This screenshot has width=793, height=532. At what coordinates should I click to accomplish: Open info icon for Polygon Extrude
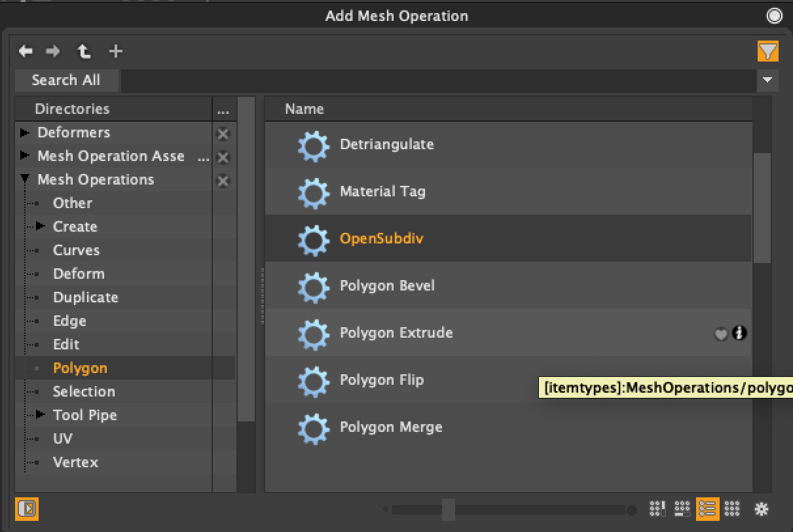(739, 334)
